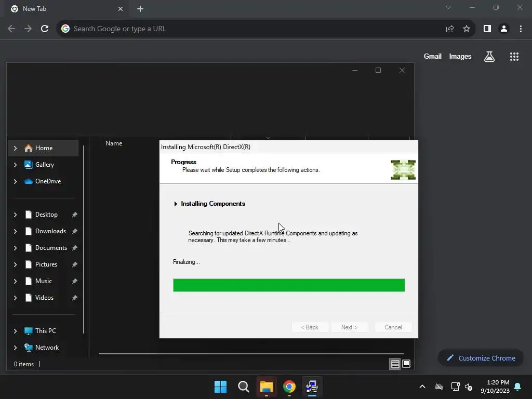Click Customize Chrome button

[x=481, y=358]
